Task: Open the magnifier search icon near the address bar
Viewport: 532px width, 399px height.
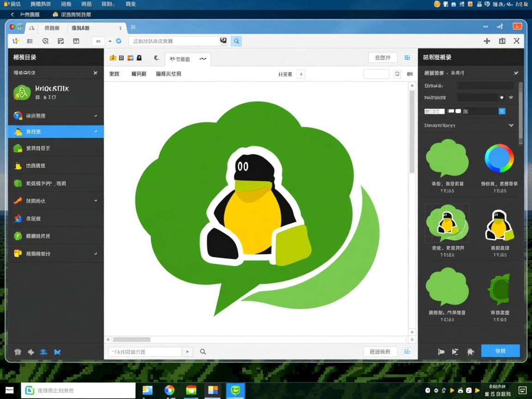Action: 236,41
